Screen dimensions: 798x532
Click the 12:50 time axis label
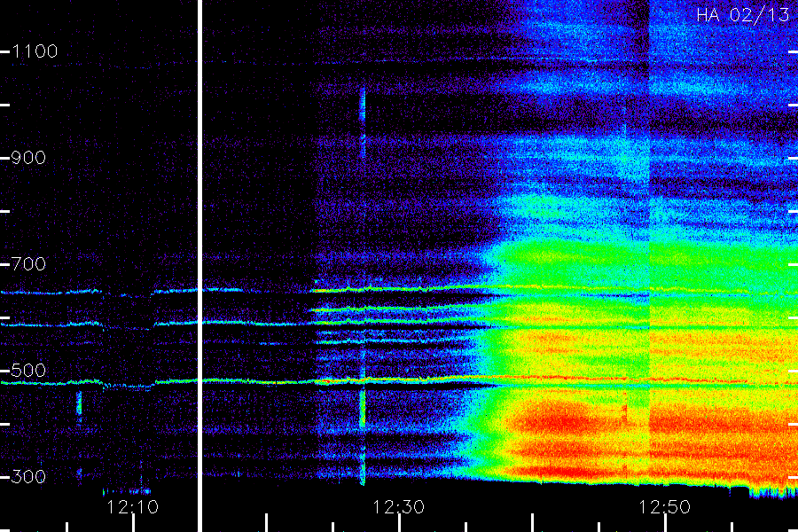(664, 507)
